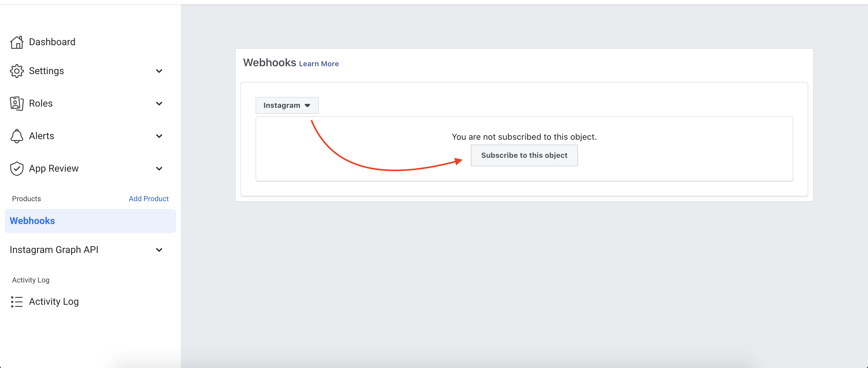
Task: Click Subscribe to this object button
Action: click(x=524, y=155)
